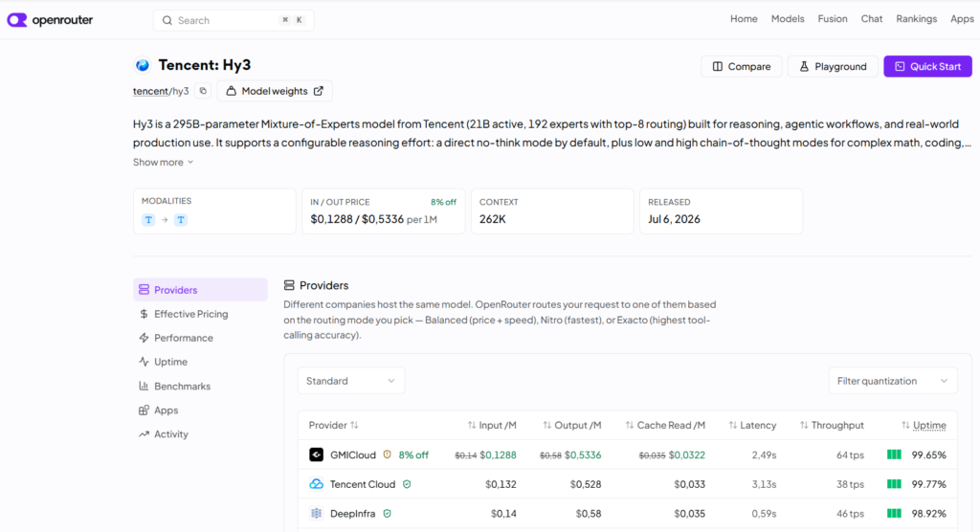Click the Tencent Hy3 model avatar
This screenshot has height=532, width=980.
(143, 65)
